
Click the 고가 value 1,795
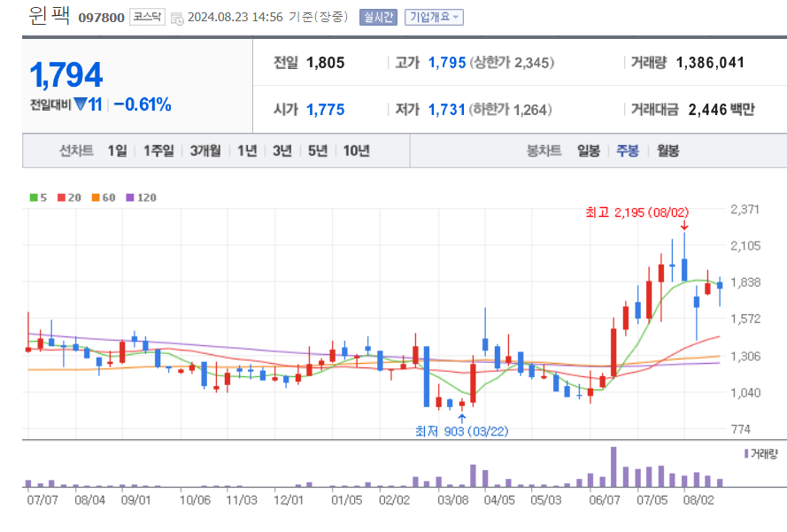(447, 63)
